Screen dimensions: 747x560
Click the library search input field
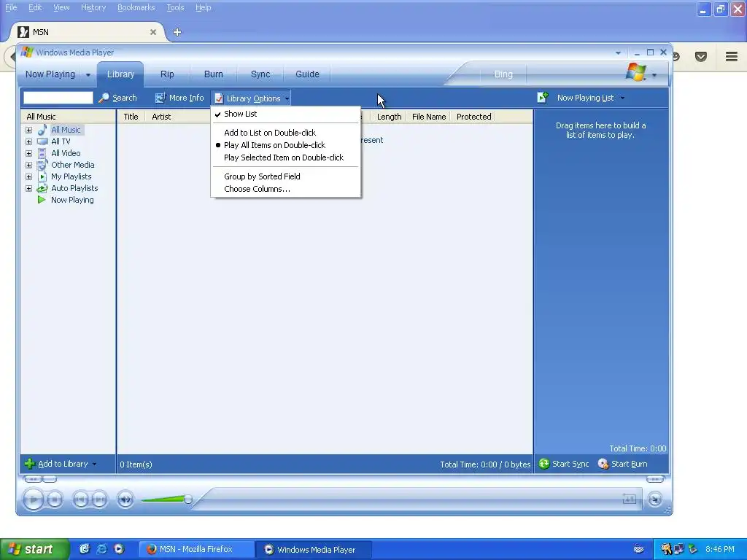58,98
